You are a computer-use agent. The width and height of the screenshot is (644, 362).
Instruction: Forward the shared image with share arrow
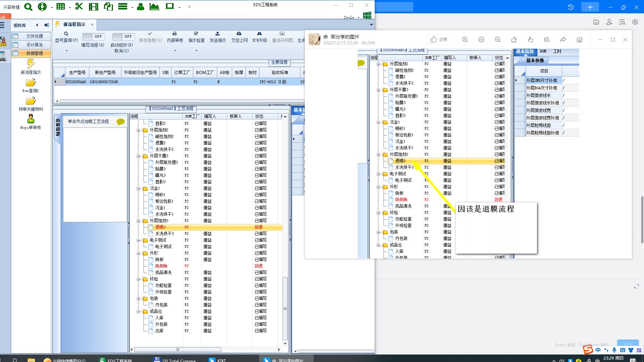[563, 40]
